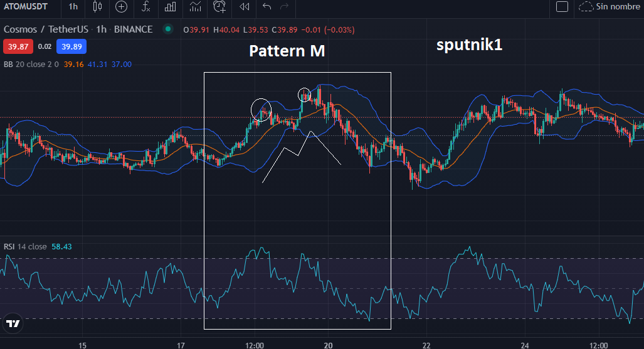Click the spread value 0.02
This screenshot has width=644, height=349.
(45, 46)
